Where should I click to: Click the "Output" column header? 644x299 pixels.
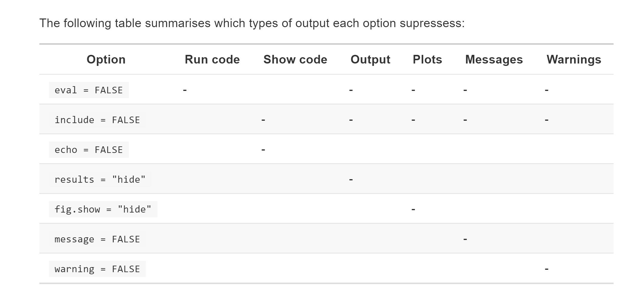pyautogui.click(x=370, y=60)
